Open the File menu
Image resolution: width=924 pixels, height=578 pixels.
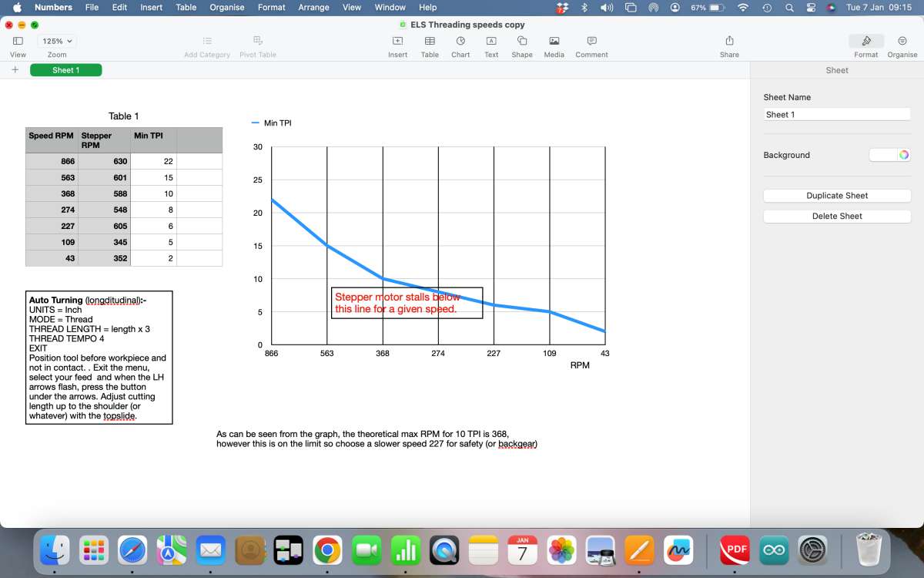click(x=92, y=8)
